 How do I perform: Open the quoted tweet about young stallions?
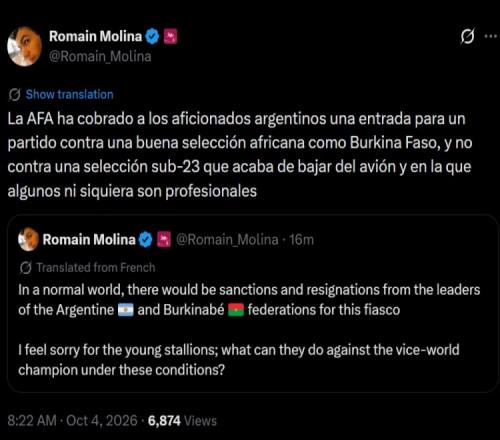(x=252, y=304)
